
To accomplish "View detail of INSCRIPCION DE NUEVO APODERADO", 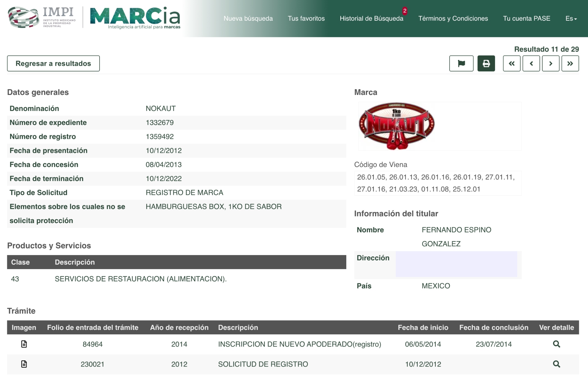I will [556, 344].
